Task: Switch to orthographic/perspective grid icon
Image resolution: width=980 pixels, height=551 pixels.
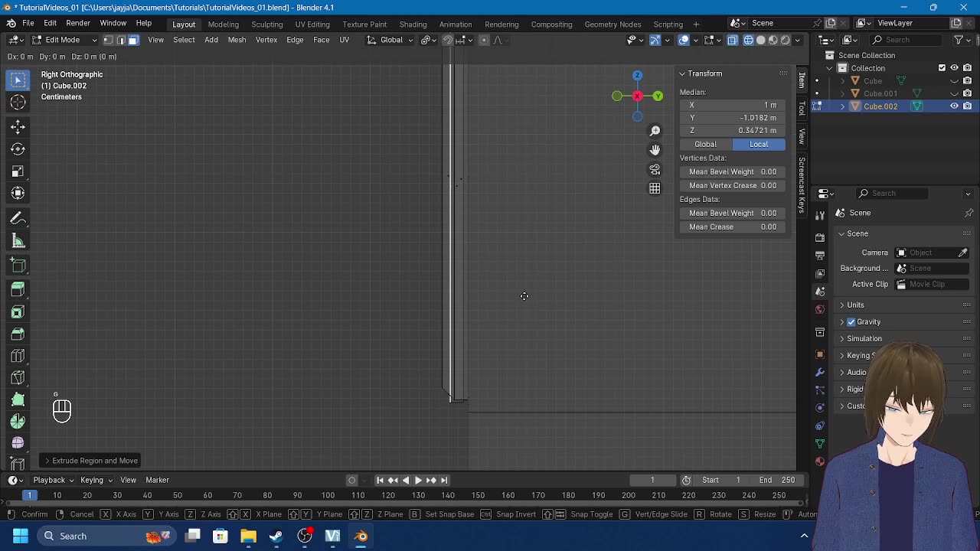Action: pyautogui.click(x=655, y=188)
